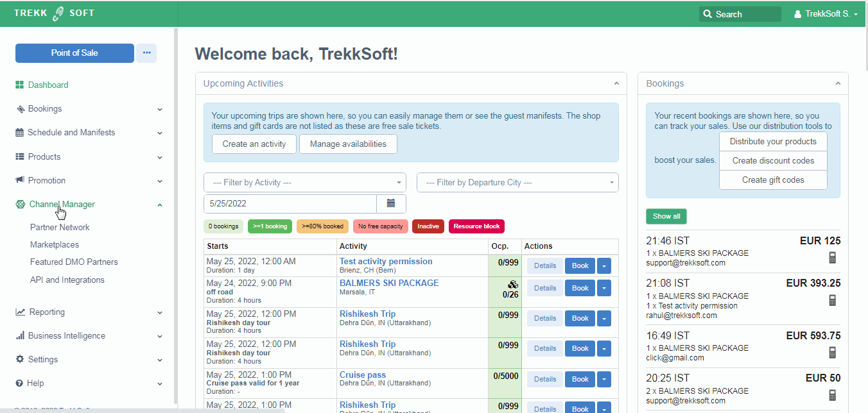Click the Settings gear icon
868x413 pixels.
pyautogui.click(x=20, y=359)
